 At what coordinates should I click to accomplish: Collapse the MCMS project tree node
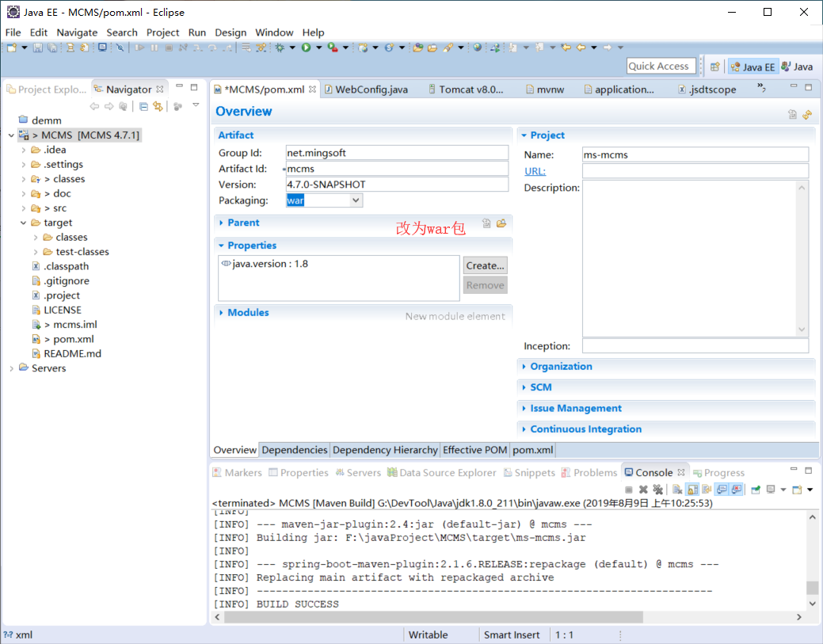pyautogui.click(x=12, y=135)
